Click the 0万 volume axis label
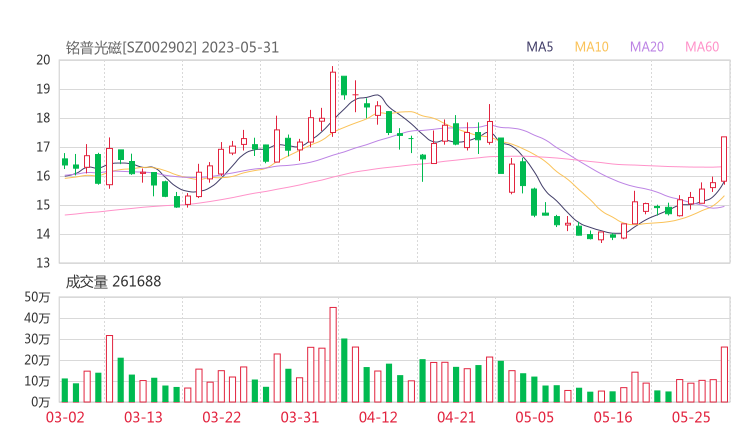 [41, 402]
